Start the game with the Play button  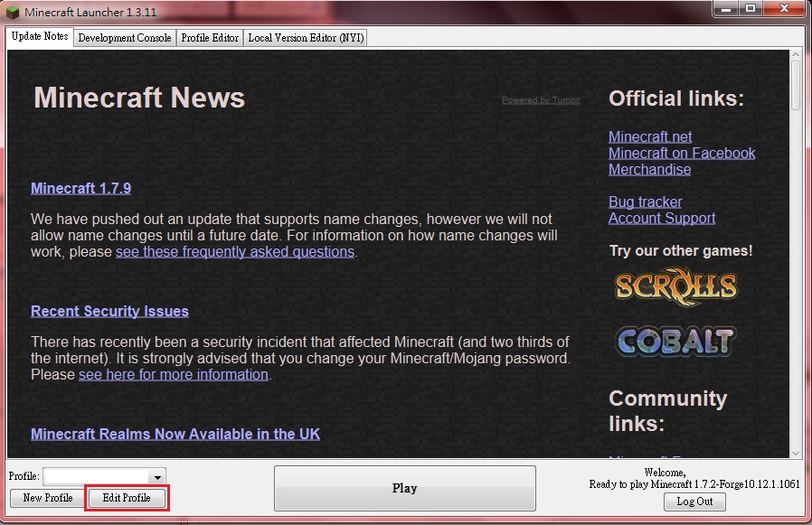[x=404, y=488]
